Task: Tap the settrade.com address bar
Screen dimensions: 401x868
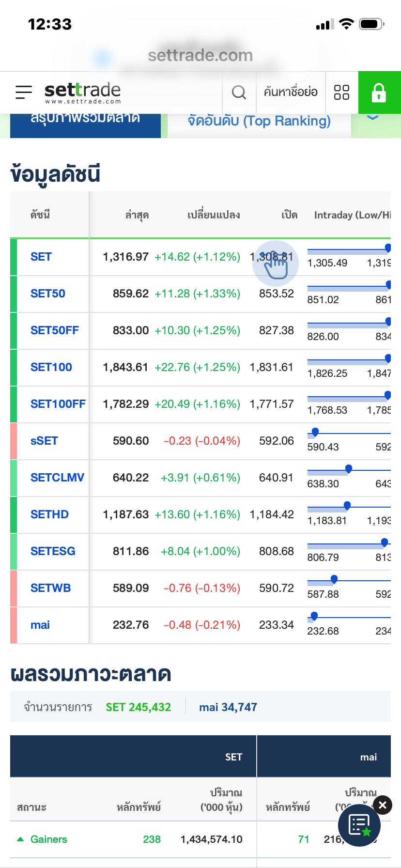Action: pyautogui.click(x=200, y=55)
